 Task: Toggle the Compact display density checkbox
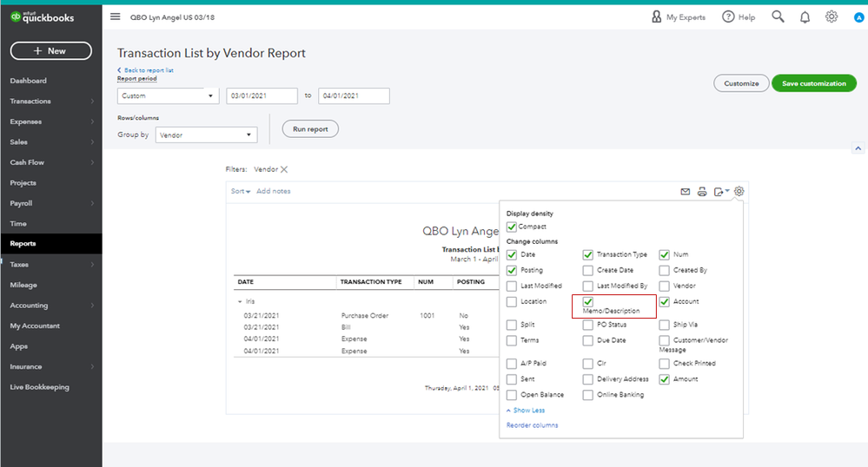pyautogui.click(x=512, y=227)
